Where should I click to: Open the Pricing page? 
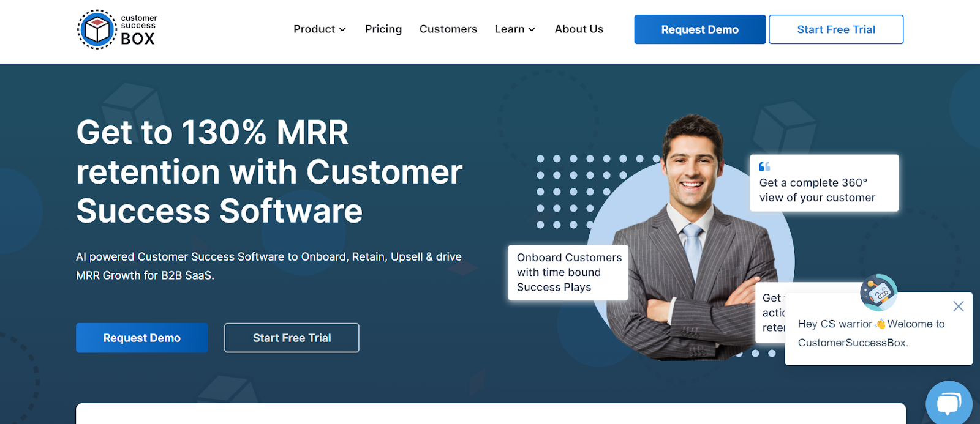(x=383, y=29)
